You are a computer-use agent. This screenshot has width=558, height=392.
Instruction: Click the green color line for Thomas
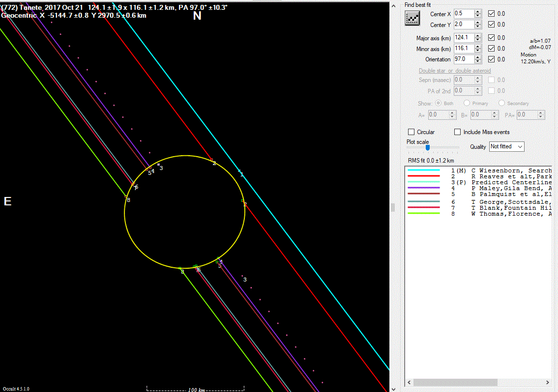pyautogui.click(x=424, y=213)
